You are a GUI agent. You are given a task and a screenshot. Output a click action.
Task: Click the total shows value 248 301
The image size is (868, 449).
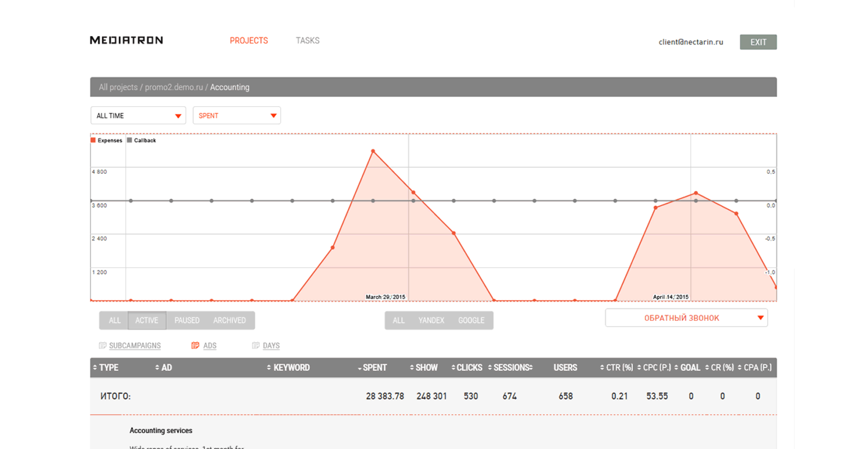click(431, 396)
